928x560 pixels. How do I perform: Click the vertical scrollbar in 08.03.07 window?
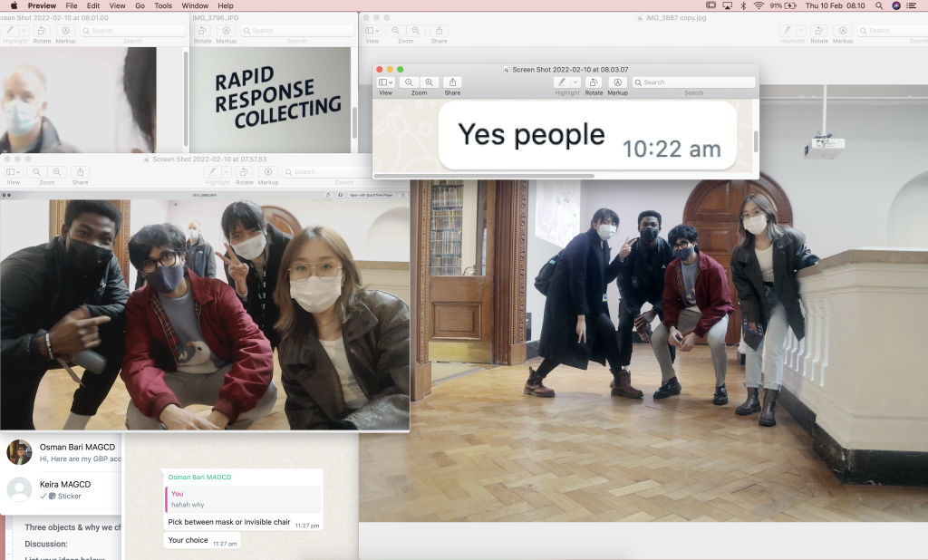pyautogui.click(x=756, y=140)
